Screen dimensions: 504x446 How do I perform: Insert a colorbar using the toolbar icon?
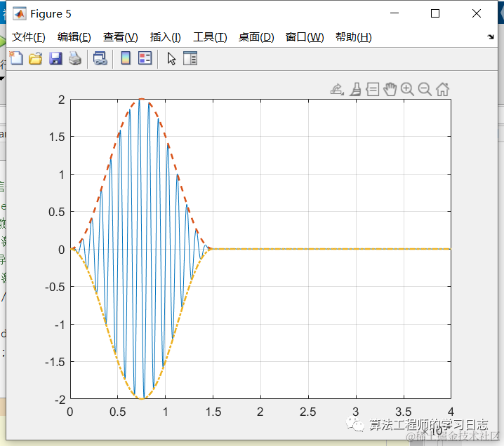126,58
